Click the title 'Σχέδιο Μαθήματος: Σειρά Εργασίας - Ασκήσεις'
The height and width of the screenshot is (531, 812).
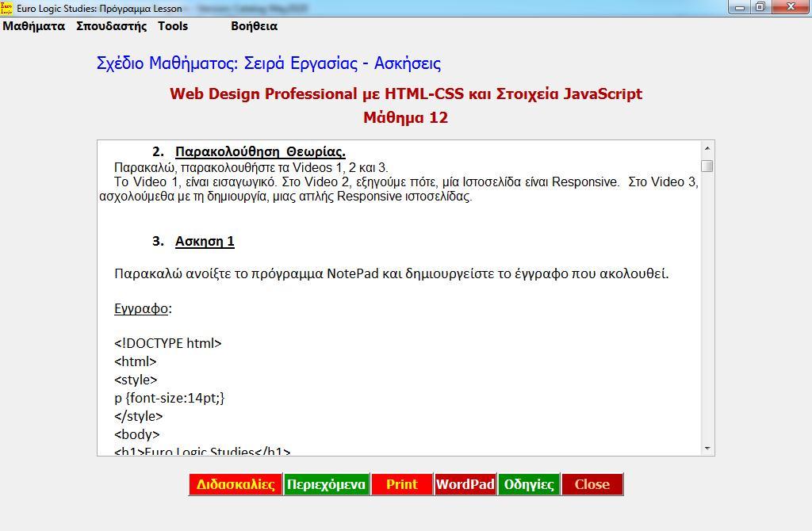(x=269, y=63)
